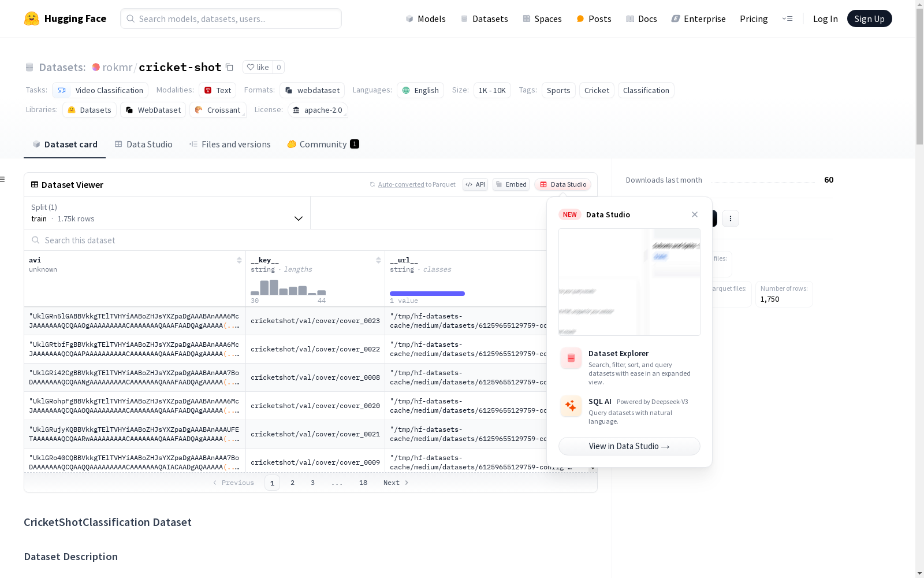Image resolution: width=924 pixels, height=578 pixels.
Task: Click View in Data Studio button
Action: point(629,446)
